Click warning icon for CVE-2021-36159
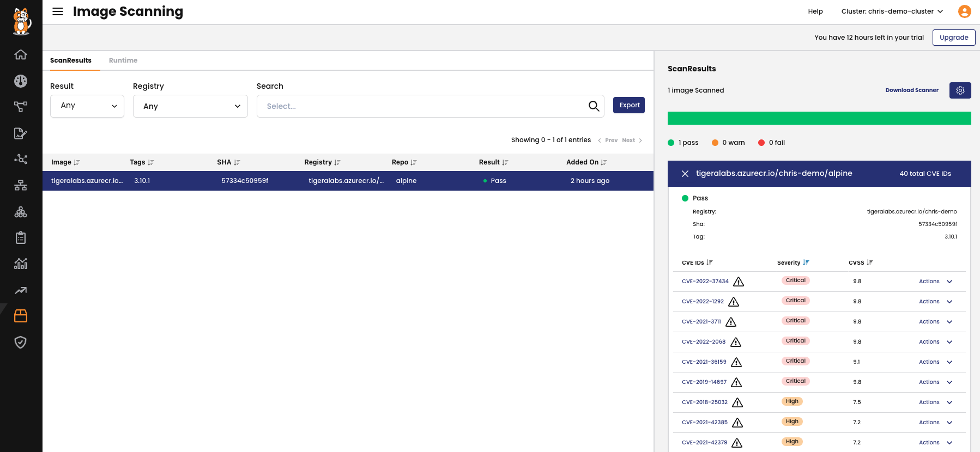The image size is (980, 452). 736,362
